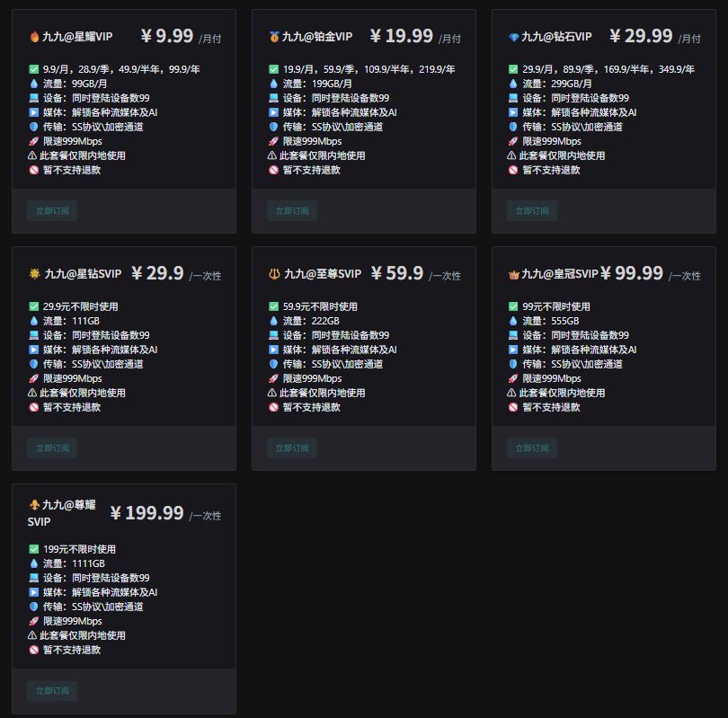This screenshot has width=728, height=718.
Task: Click the fire icon beside 九九@星耀VIP
Action: click(x=34, y=37)
